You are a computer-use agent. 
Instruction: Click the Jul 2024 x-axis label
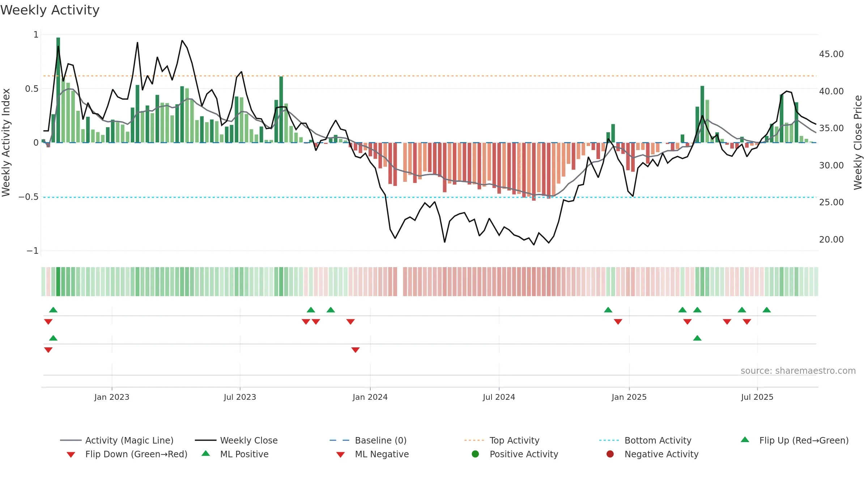pos(499,397)
